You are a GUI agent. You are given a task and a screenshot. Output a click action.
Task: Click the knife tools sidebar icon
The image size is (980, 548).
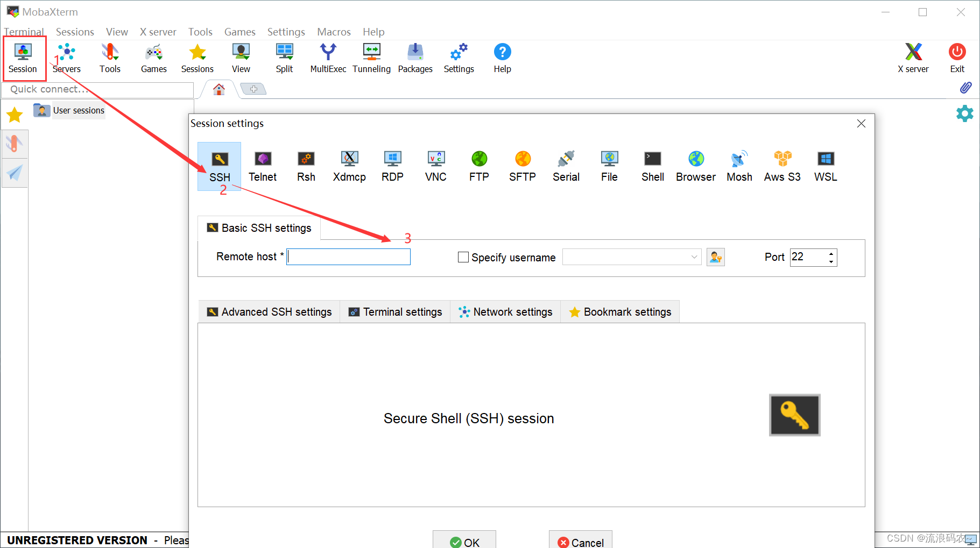point(15,144)
